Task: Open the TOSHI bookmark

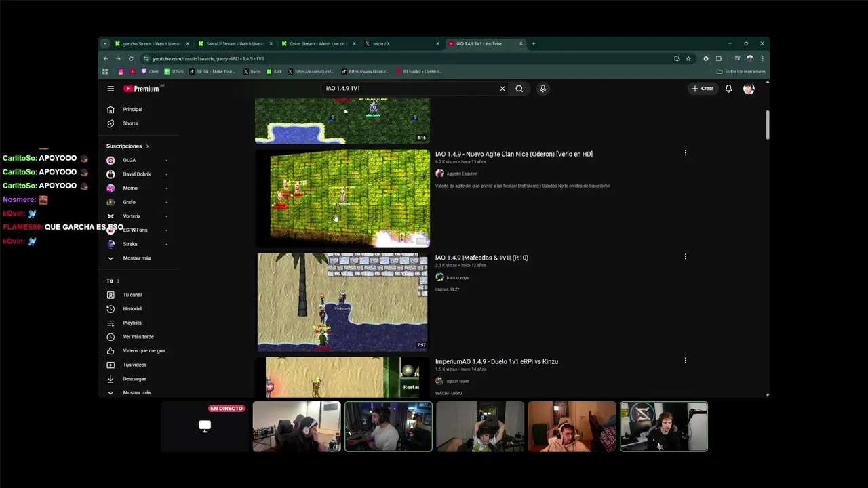Action: point(174,71)
